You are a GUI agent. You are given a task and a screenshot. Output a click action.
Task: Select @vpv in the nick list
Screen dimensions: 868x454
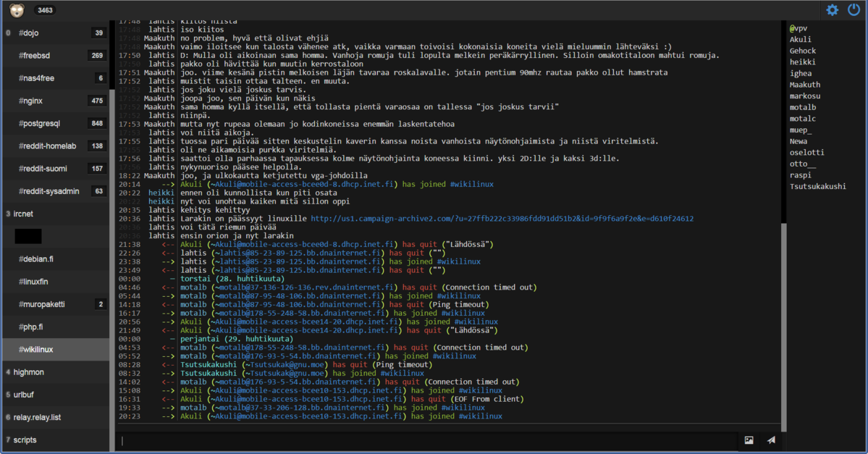[x=799, y=28]
